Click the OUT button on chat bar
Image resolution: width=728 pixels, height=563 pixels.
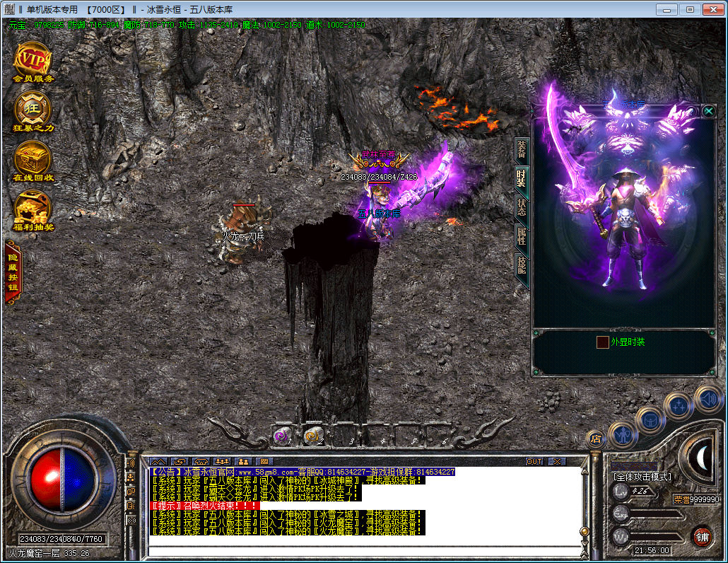[534, 461]
